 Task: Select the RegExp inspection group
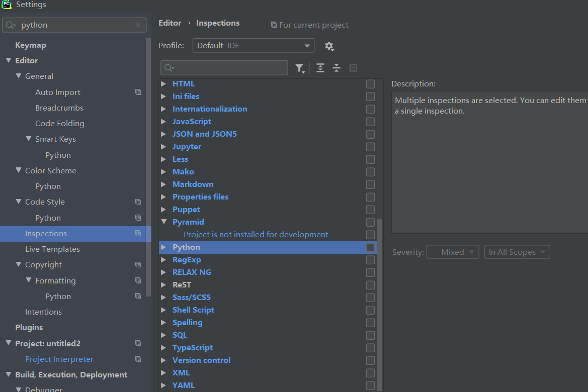click(187, 260)
